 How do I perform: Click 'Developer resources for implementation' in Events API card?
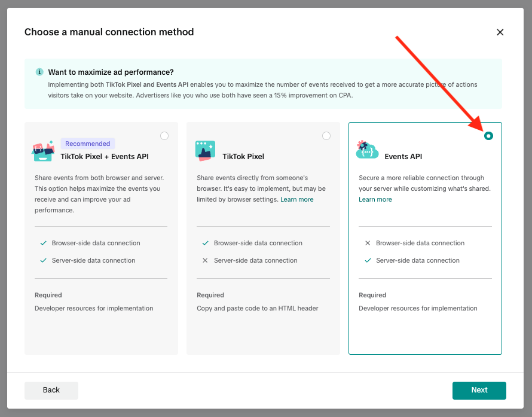tap(418, 308)
